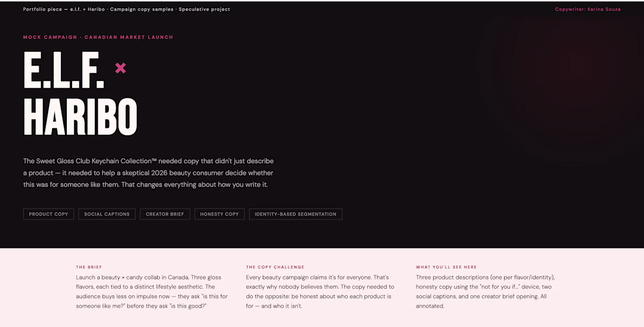Image resolution: width=644 pixels, height=327 pixels.
Task: Click the 'THE COPY CHALLENGE' heading
Action: click(x=275, y=267)
